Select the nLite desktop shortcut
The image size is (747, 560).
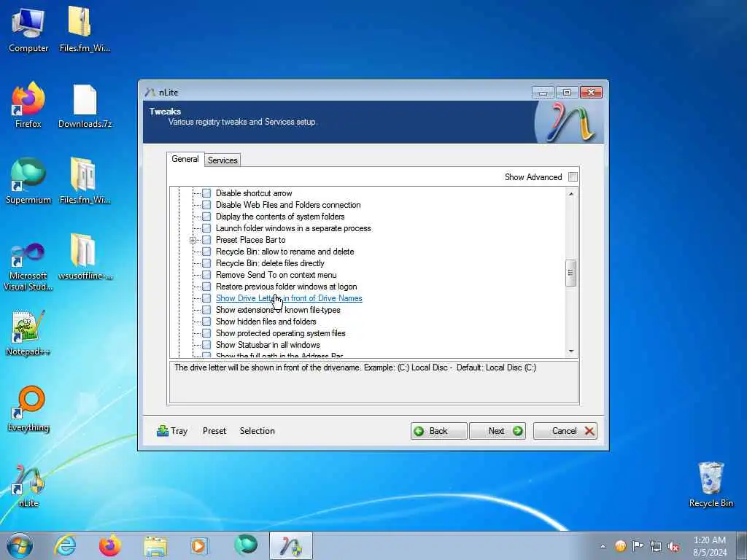click(x=28, y=485)
